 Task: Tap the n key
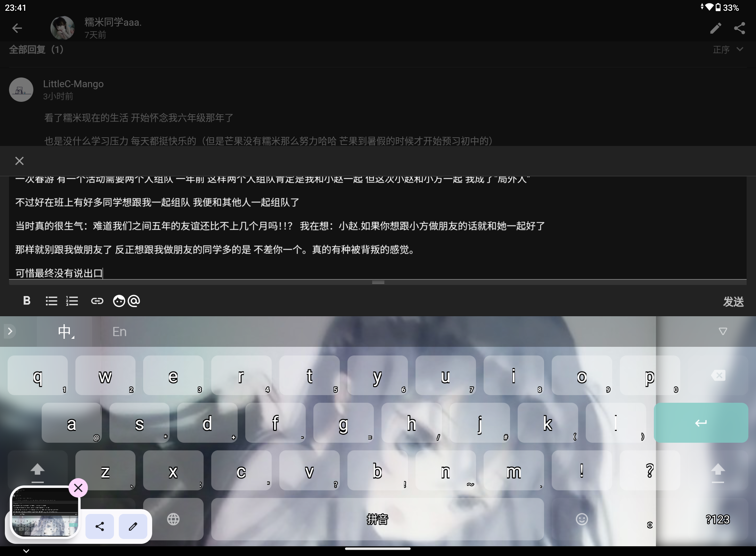click(x=445, y=471)
